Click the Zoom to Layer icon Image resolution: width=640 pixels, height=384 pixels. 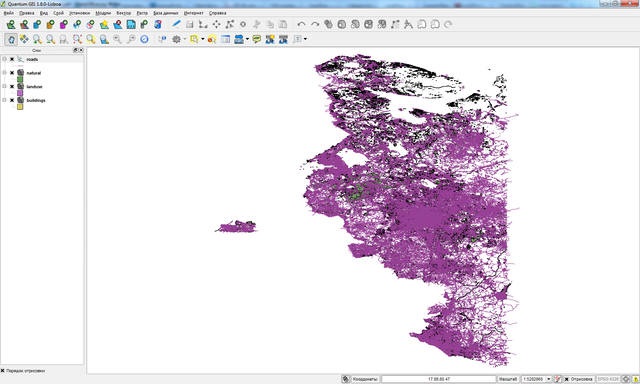tap(104, 39)
